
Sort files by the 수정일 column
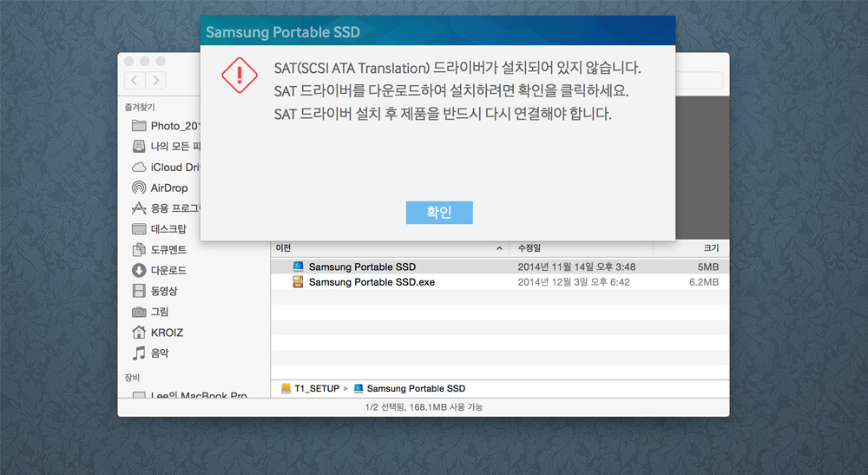pyautogui.click(x=529, y=248)
